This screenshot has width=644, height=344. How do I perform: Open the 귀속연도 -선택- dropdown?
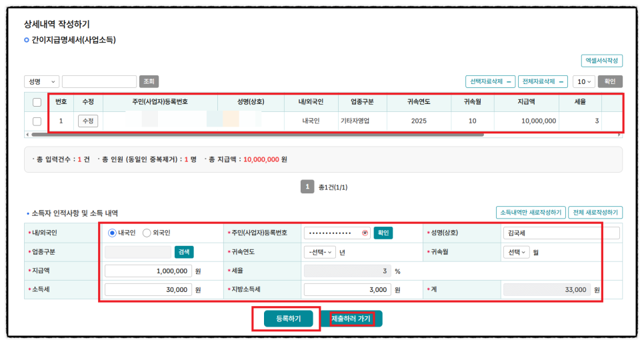pyautogui.click(x=319, y=252)
